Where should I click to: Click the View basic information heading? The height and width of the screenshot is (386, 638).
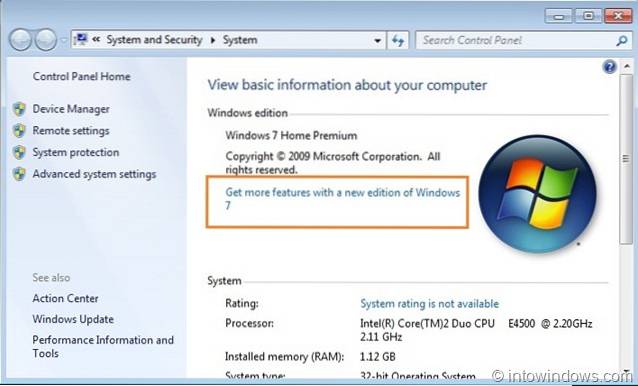click(347, 85)
